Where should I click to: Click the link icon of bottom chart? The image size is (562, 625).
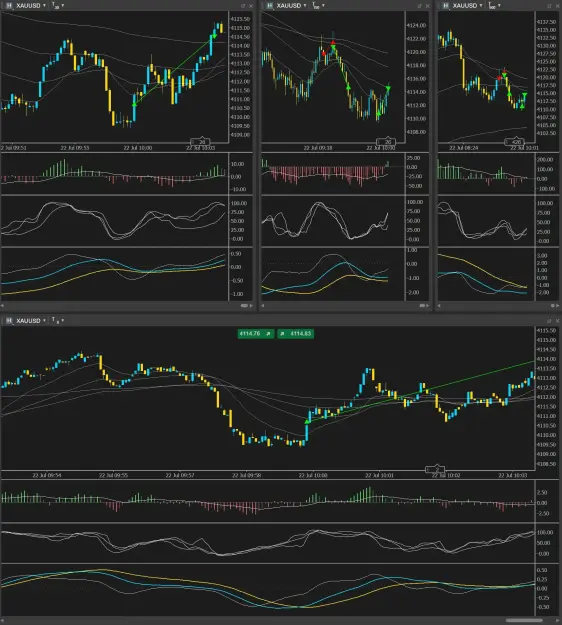[x=9, y=320]
